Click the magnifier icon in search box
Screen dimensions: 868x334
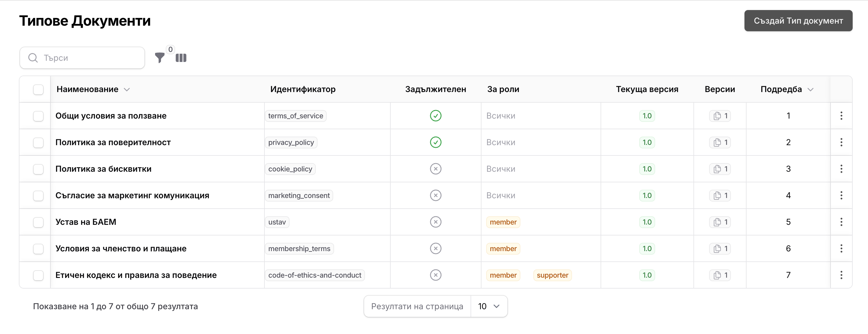coord(33,58)
